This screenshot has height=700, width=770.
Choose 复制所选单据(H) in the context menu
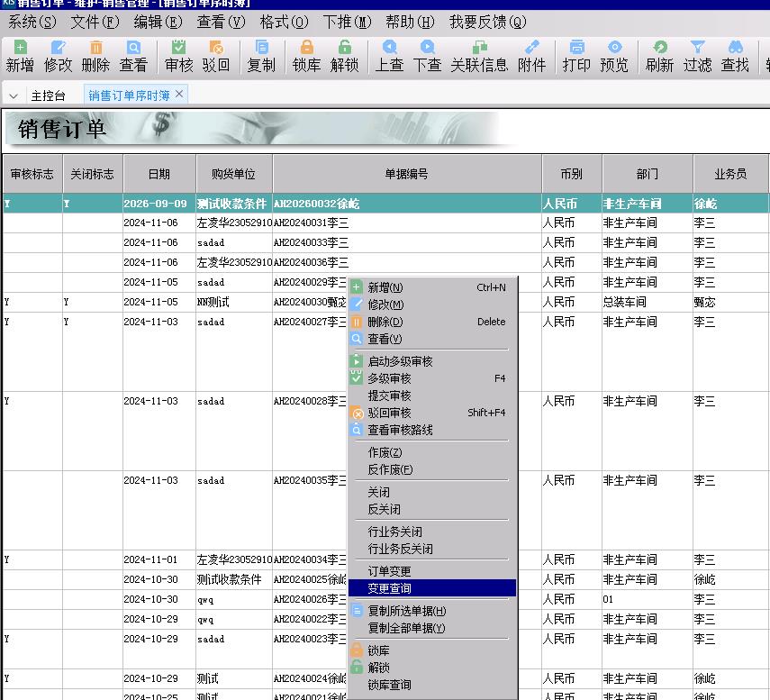click(432, 611)
